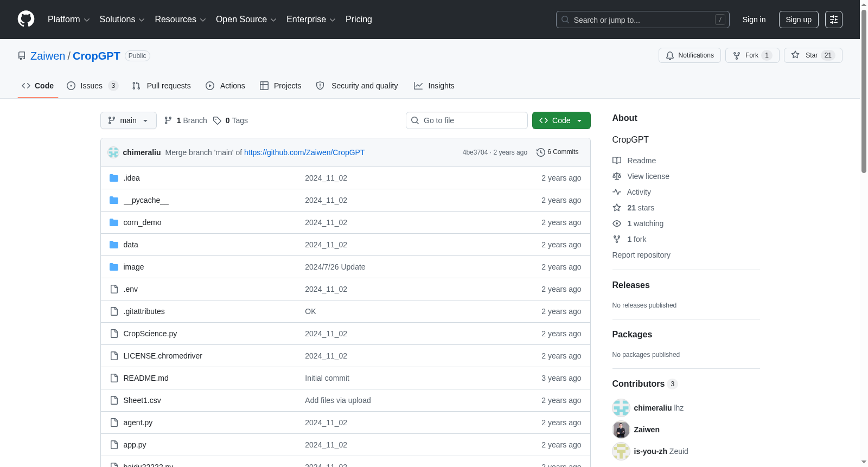Click the file icon beside README.md

click(114, 378)
